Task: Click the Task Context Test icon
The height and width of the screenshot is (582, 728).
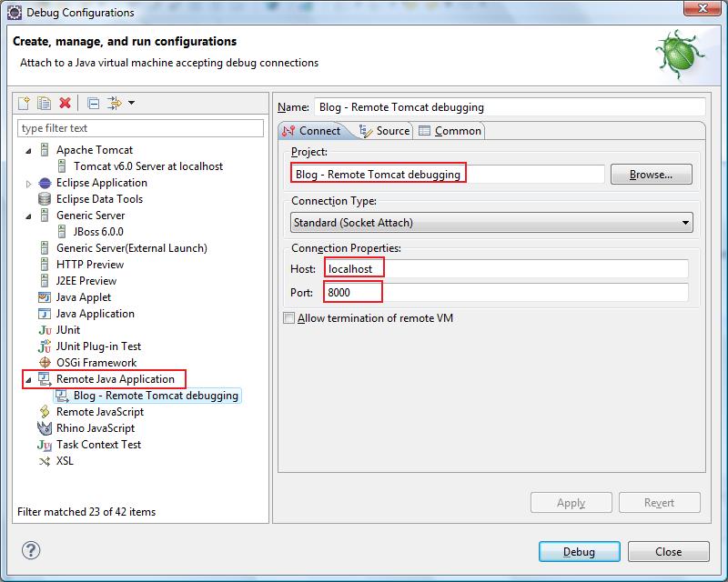Action: 45,445
